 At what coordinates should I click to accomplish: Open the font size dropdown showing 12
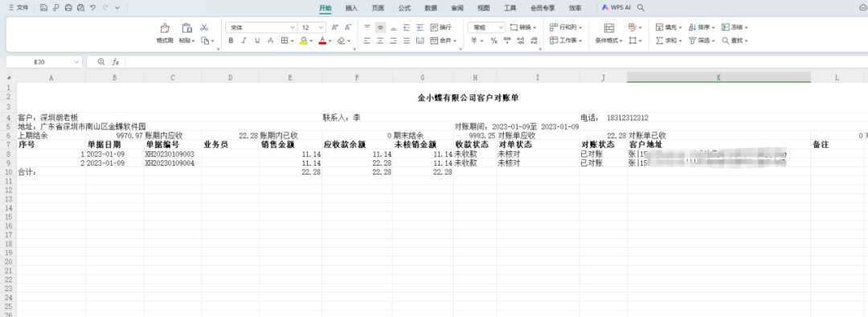coord(312,27)
